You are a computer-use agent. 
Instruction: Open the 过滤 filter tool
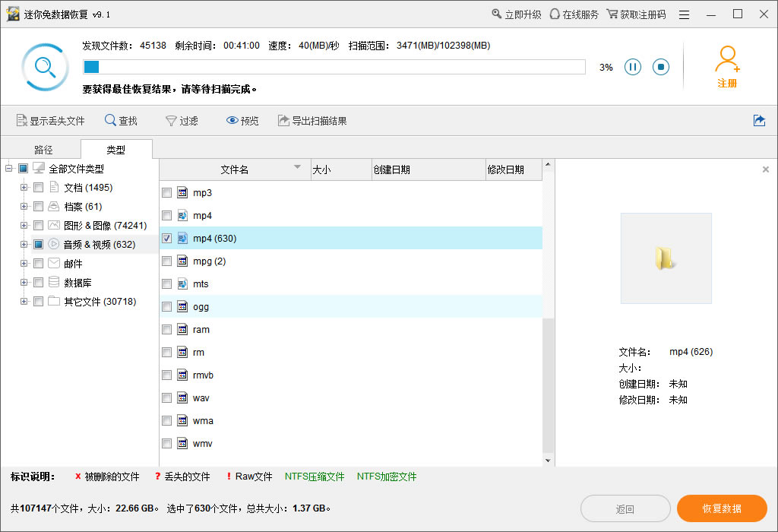(x=182, y=120)
